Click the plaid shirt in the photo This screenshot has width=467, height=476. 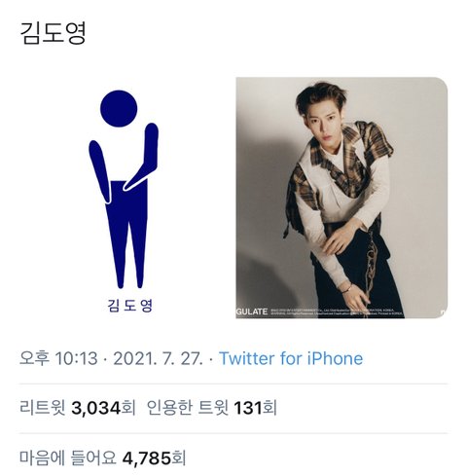tap(343, 168)
